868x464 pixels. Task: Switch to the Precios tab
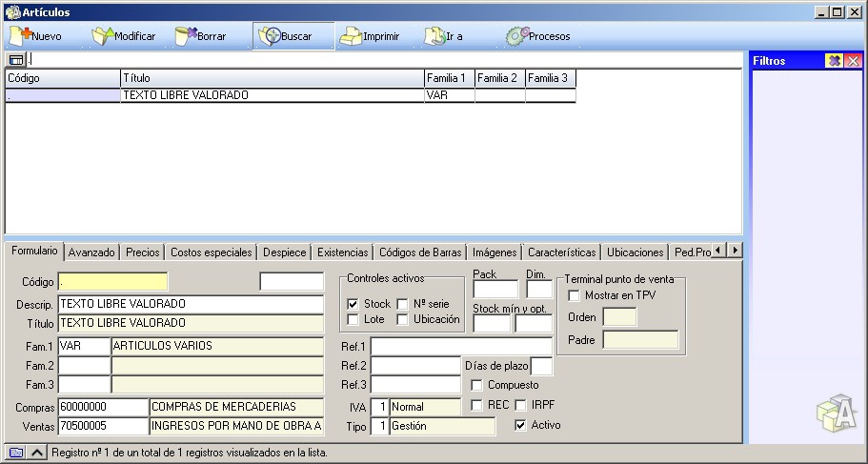pyautogui.click(x=142, y=252)
